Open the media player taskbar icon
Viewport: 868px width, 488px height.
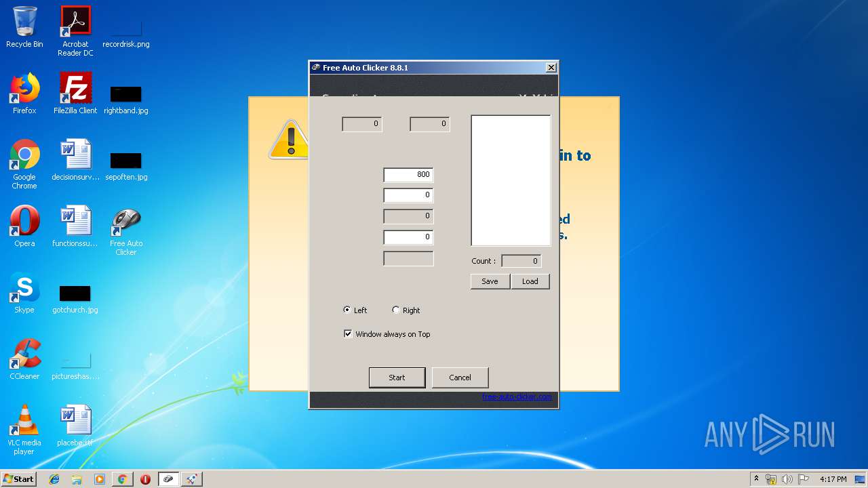point(100,479)
